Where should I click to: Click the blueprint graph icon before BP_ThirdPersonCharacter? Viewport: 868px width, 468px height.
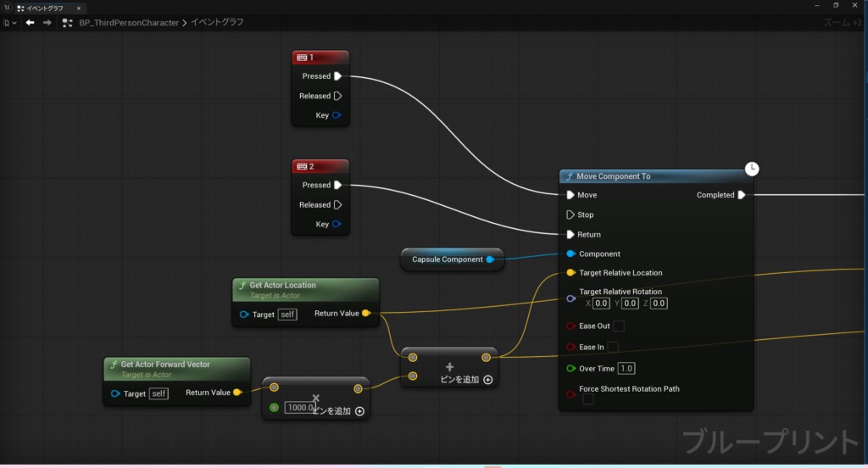coord(68,22)
